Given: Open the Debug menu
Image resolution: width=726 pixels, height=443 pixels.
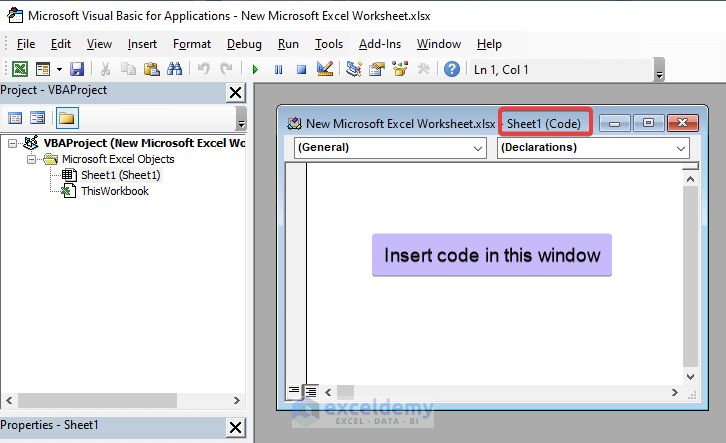Looking at the screenshot, I should click(x=244, y=44).
